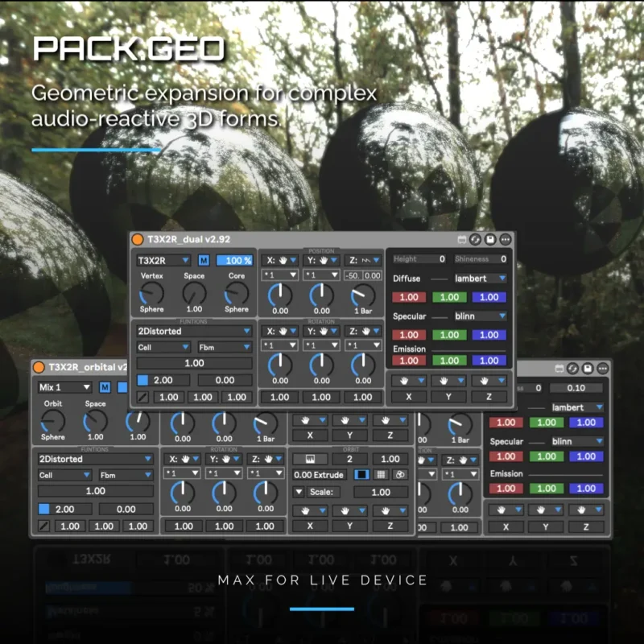The width and height of the screenshot is (644, 644).
Task: Click the Z button at bottom right of T3X2R_dual
Action: tap(489, 397)
